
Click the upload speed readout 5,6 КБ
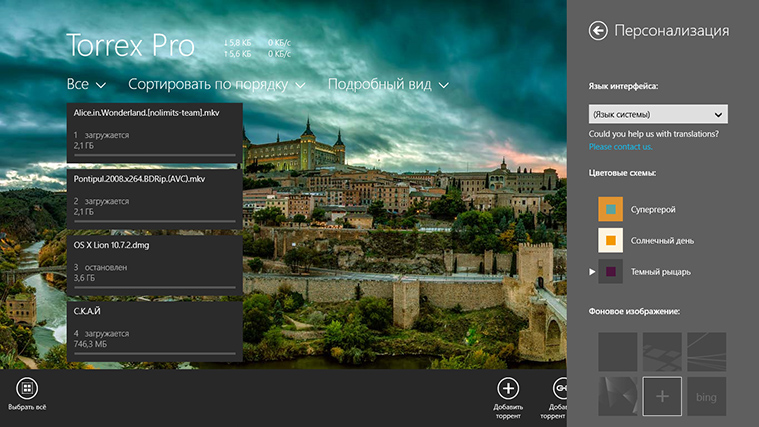pyautogui.click(x=237, y=54)
